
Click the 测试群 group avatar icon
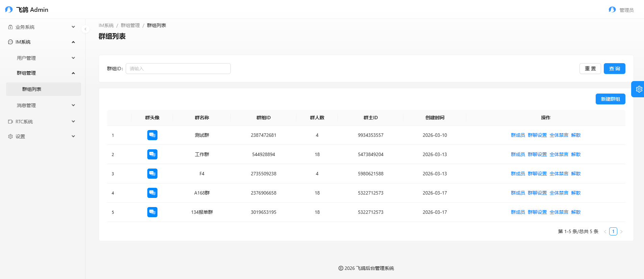(x=152, y=135)
